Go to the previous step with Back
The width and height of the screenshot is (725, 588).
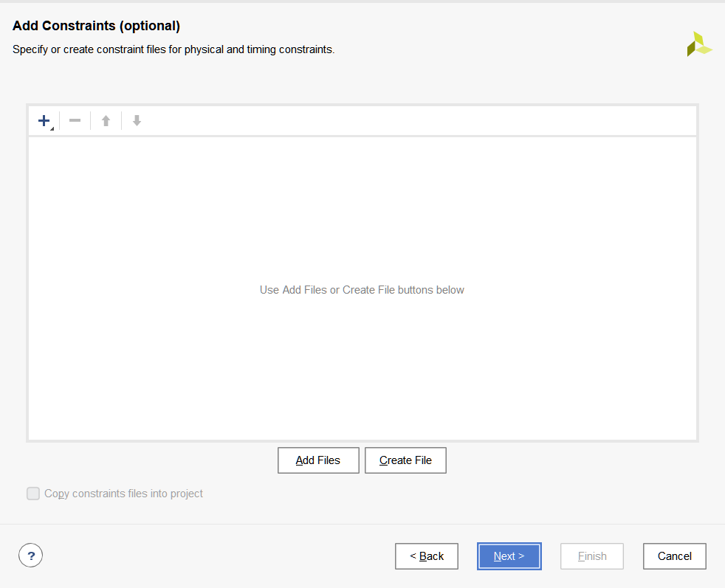point(427,556)
